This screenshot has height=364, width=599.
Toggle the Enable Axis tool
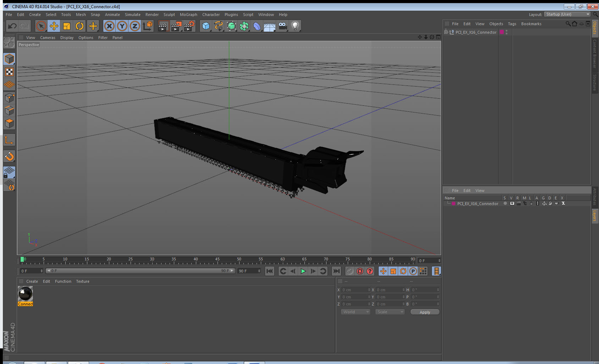point(9,140)
